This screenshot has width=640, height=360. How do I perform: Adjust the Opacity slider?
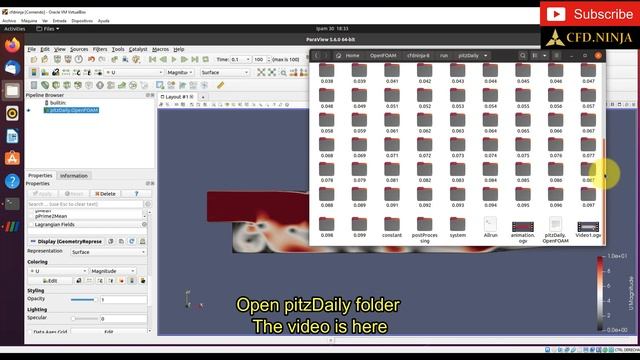83,300
